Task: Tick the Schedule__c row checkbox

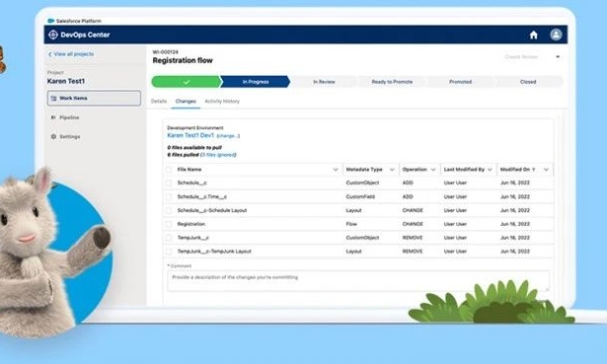Action: (169, 182)
